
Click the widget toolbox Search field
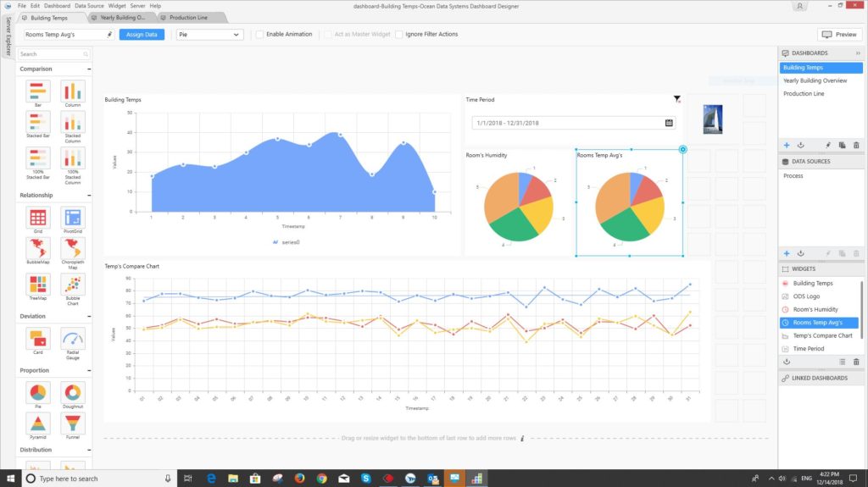tap(53, 54)
